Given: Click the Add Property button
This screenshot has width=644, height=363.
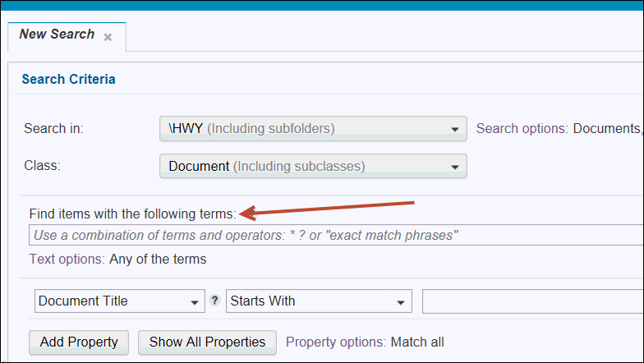Looking at the screenshot, I should click(79, 342).
